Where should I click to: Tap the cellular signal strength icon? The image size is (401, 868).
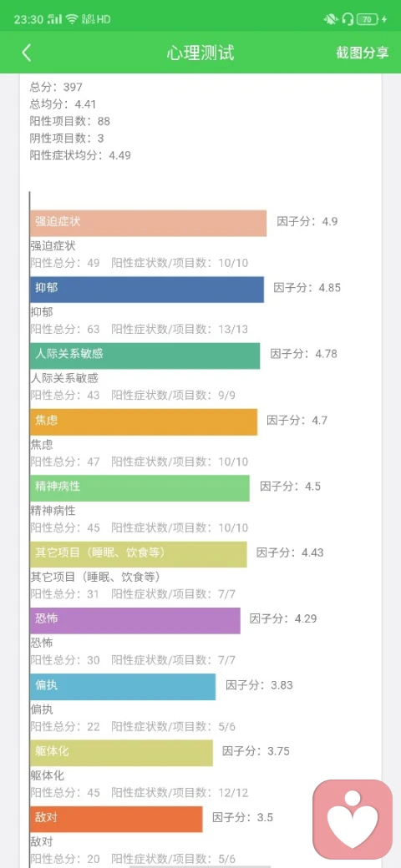click(x=55, y=19)
